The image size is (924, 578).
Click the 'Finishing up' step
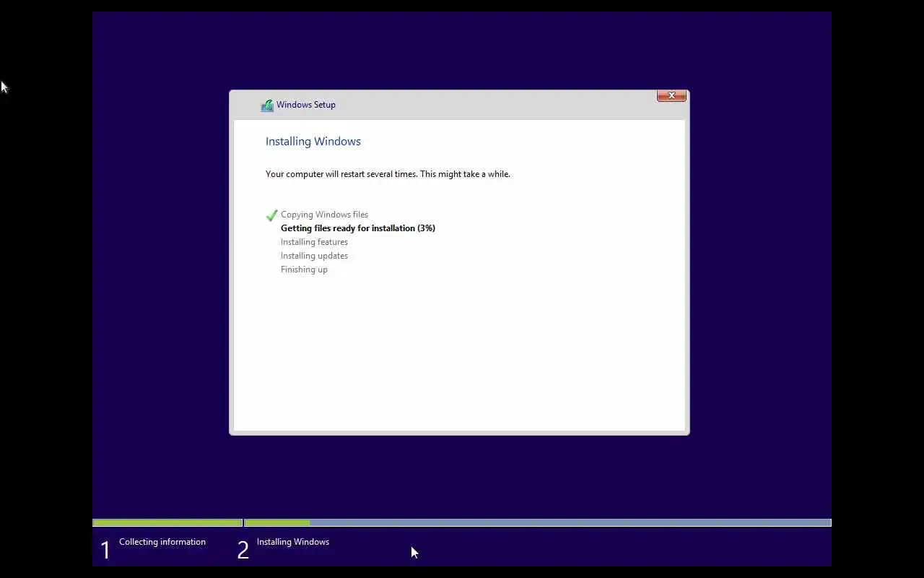tap(304, 269)
